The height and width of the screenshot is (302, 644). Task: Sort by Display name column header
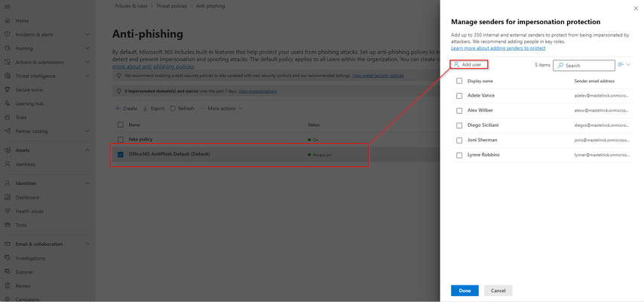pyautogui.click(x=480, y=81)
